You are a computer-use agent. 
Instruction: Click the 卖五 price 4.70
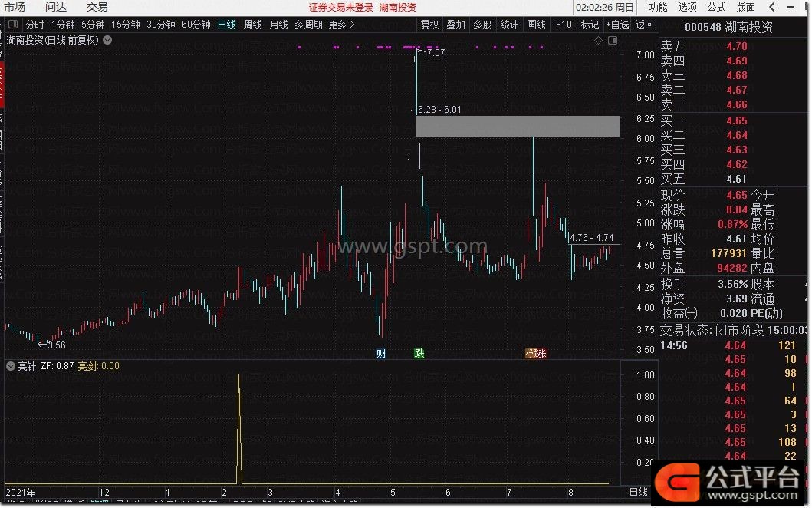point(736,46)
